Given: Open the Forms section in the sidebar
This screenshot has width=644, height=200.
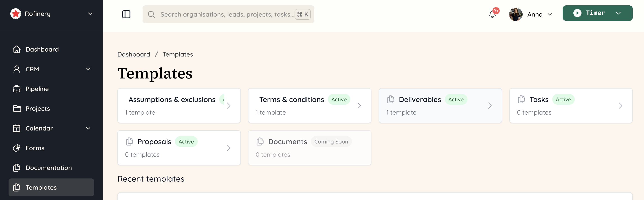Looking at the screenshot, I should pyautogui.click(x=35, y=148).
